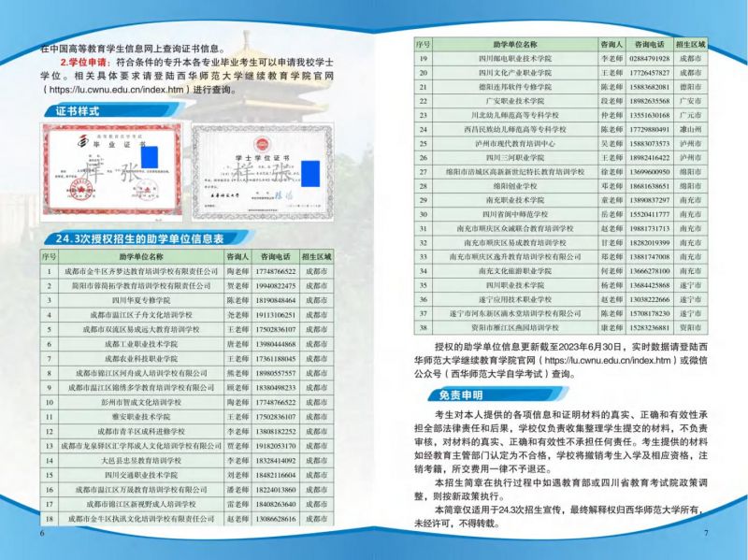Click the red heading '2.学位申请'
The width and height of the screenshot is (748, 560).
point(85,63)
